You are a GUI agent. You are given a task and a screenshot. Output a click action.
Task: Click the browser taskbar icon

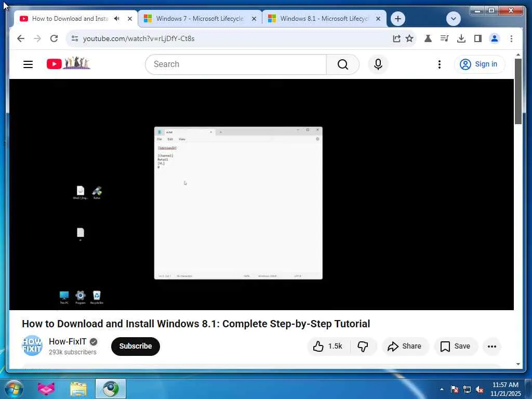click(111, 389)
